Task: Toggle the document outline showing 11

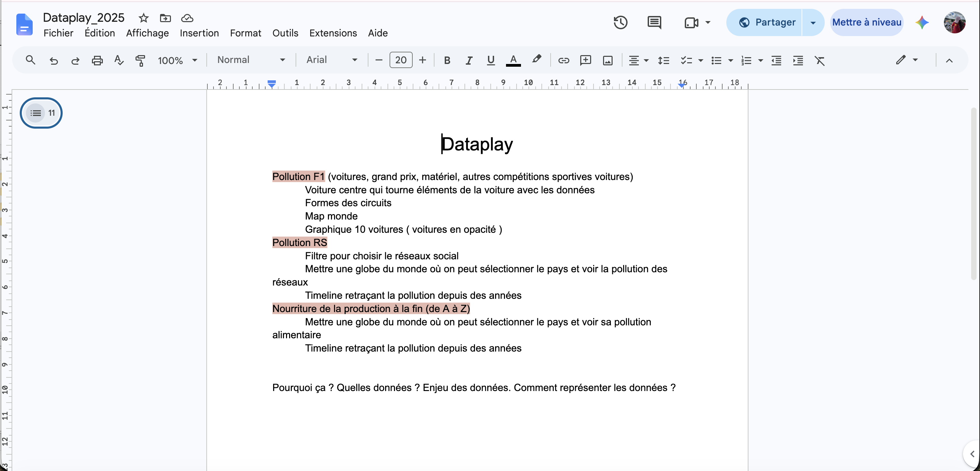Action: click(41, 113)
